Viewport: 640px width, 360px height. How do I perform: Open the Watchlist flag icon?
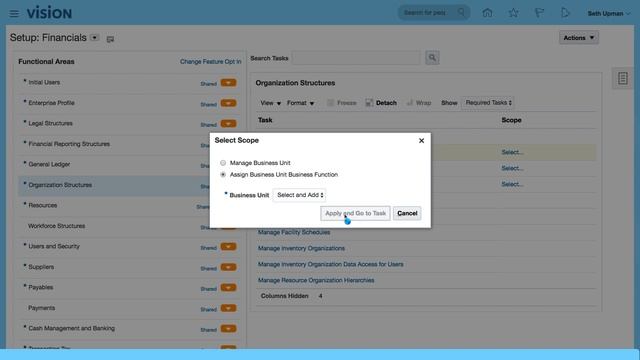[x=539, y=13]
